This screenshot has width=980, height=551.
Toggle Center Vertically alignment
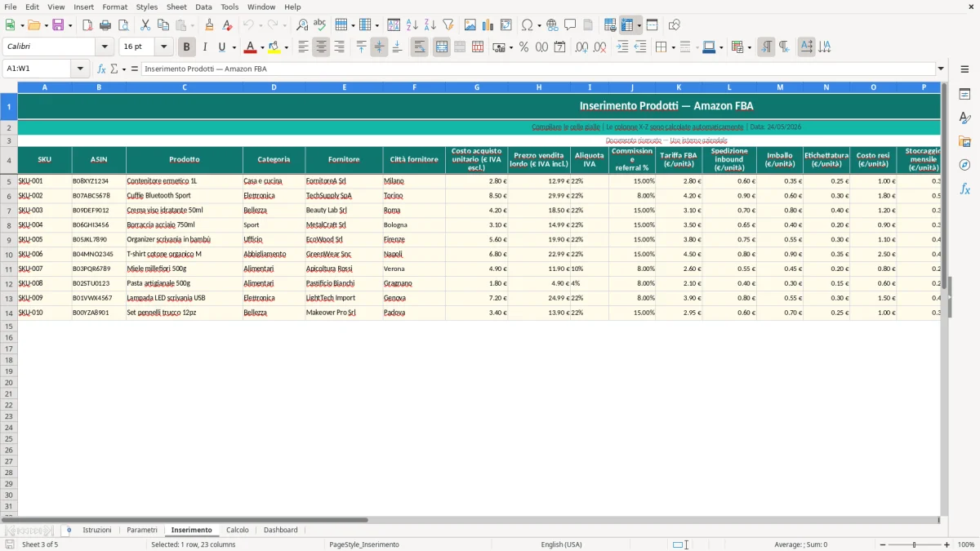[379, 47]
